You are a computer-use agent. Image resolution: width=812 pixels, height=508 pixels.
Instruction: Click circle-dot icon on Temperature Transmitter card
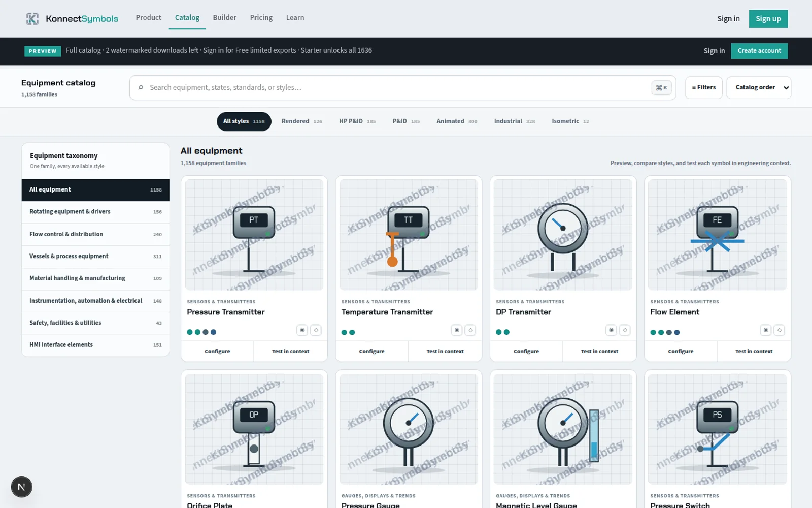coord(457,330)
